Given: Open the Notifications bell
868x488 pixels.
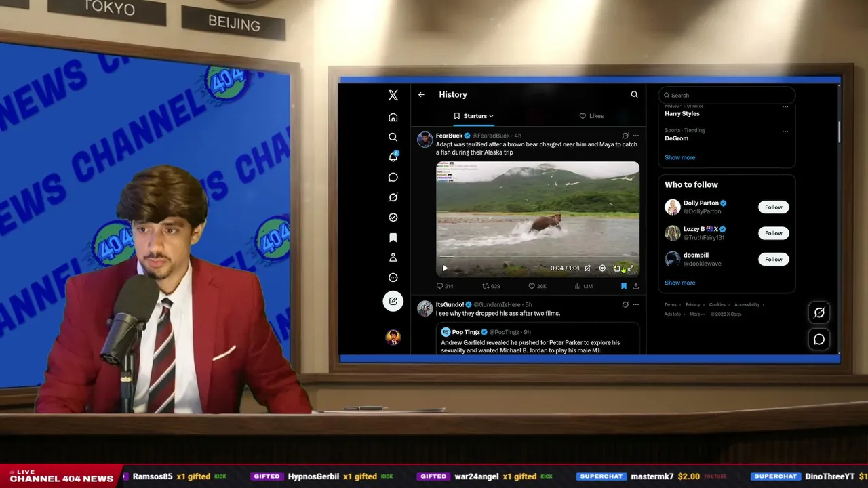Looking at the screenshot, I should pyautogui.click(x=393, y=157).
